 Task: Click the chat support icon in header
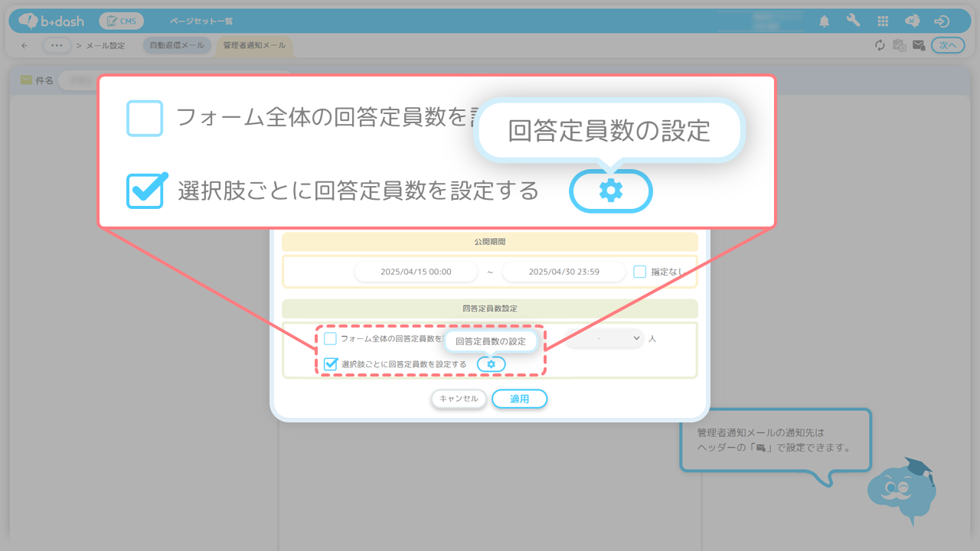tap(912, 21)
